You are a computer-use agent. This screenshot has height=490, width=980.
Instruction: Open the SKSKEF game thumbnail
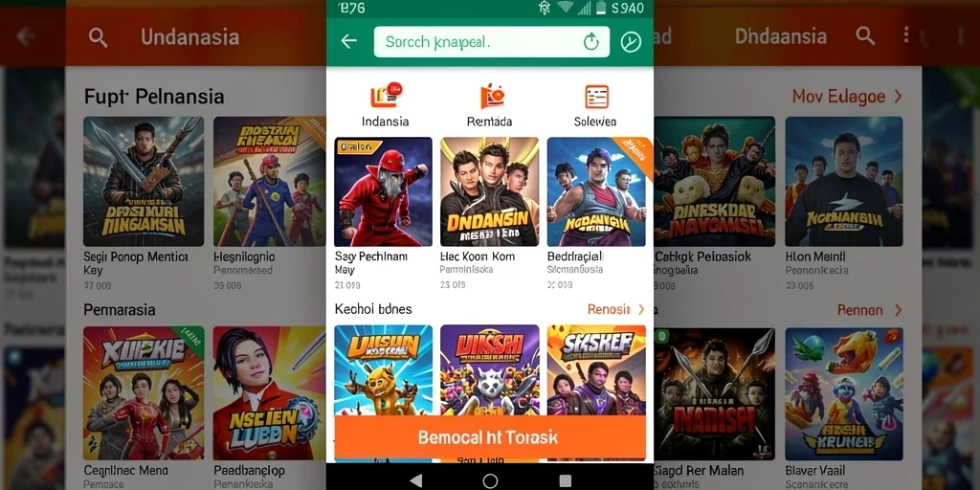pos(596,370)
